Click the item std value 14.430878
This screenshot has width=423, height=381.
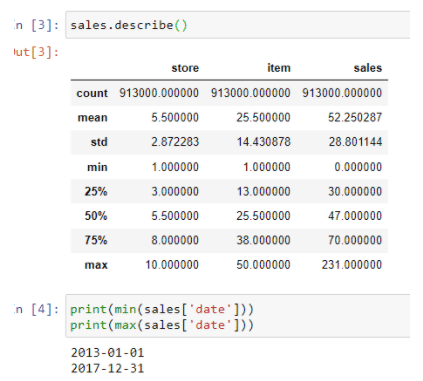[x=264, y=142]
